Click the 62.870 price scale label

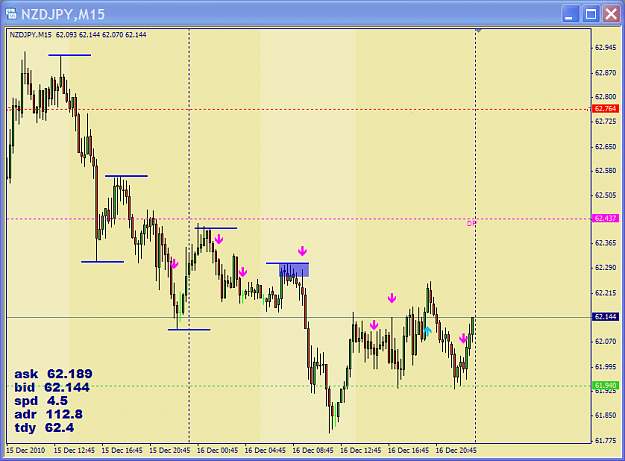[605, 73]
